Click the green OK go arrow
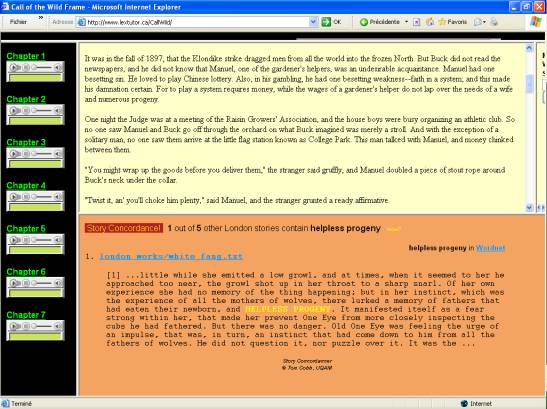This screenshot has width=547, height=409. pos(326,22)
